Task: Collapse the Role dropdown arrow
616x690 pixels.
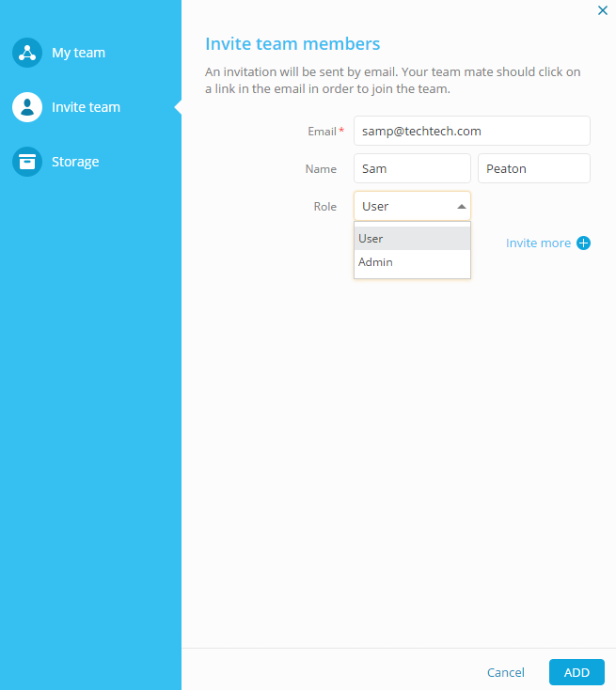Action: tap(462, 207)
